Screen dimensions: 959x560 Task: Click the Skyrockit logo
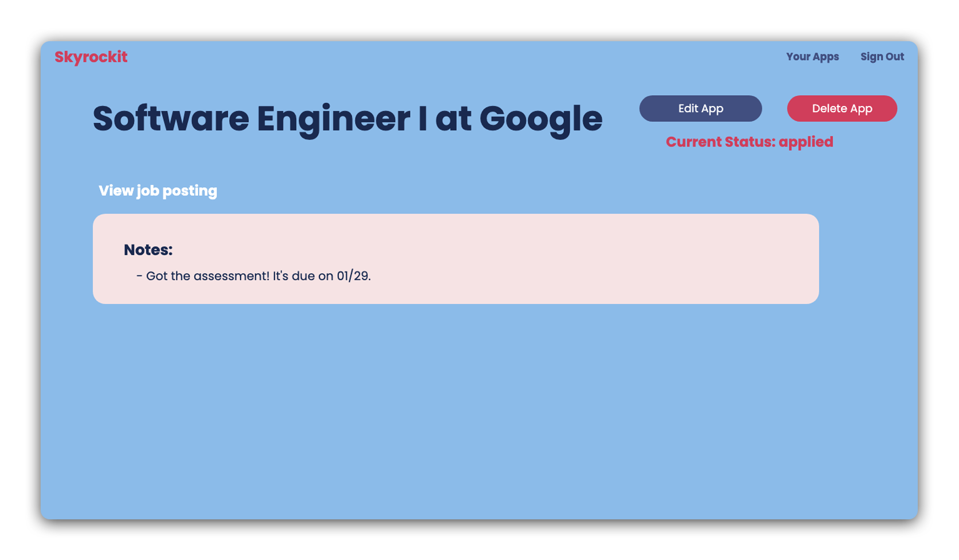[x=91, y=57]
